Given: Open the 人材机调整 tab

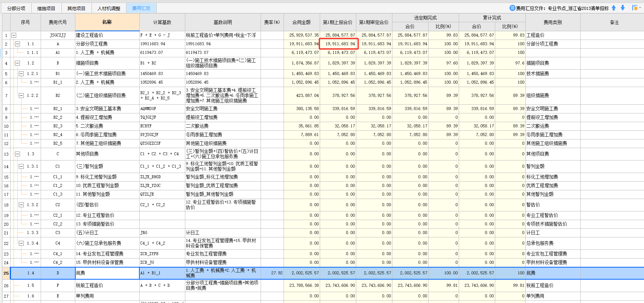Looking at the screenshot, I should tap(109, 8).
